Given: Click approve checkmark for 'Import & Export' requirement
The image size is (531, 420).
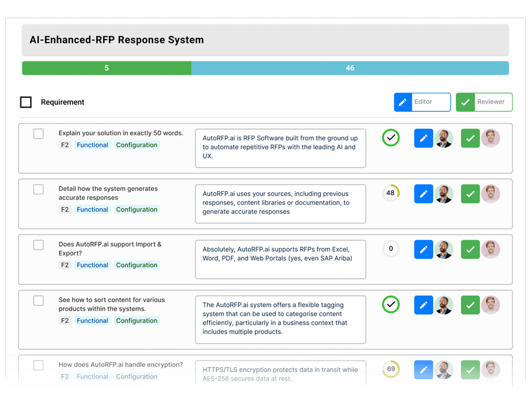Looking at the screenshot, I should (x=470, y=249).
